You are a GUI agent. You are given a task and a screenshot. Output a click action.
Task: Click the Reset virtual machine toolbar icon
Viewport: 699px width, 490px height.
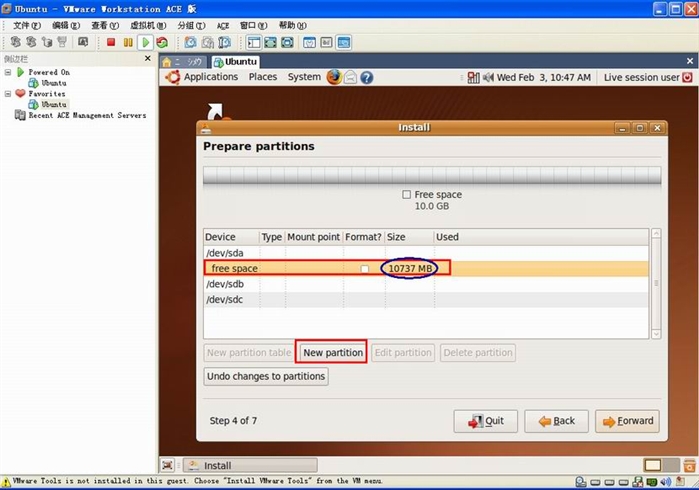[162, 42]
